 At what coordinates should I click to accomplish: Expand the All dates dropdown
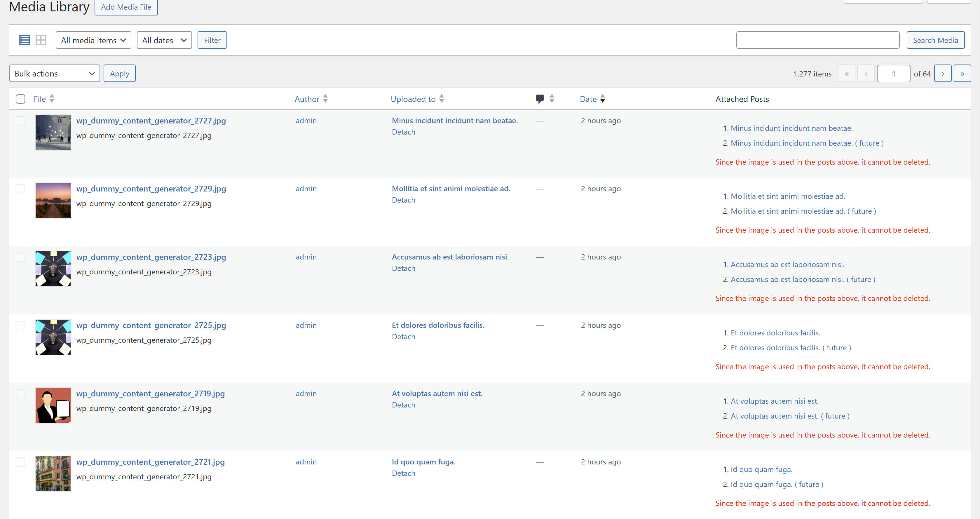(164, 40)
